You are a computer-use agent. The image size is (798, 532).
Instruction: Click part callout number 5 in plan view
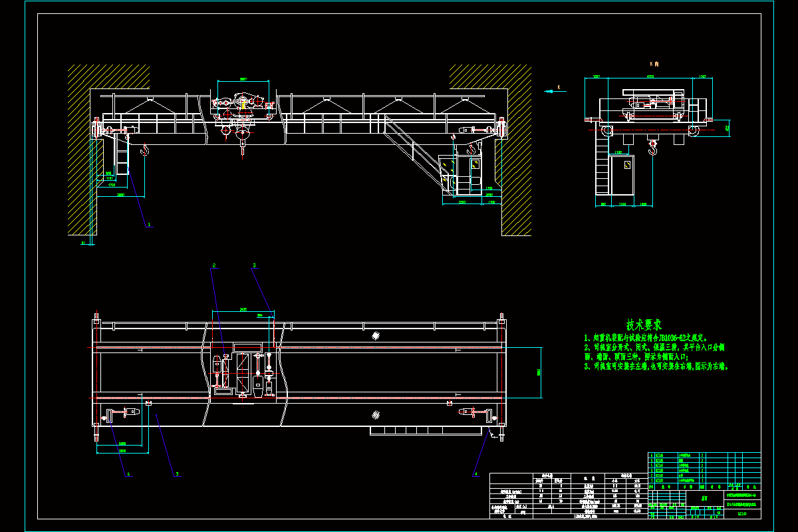(176, 474)
